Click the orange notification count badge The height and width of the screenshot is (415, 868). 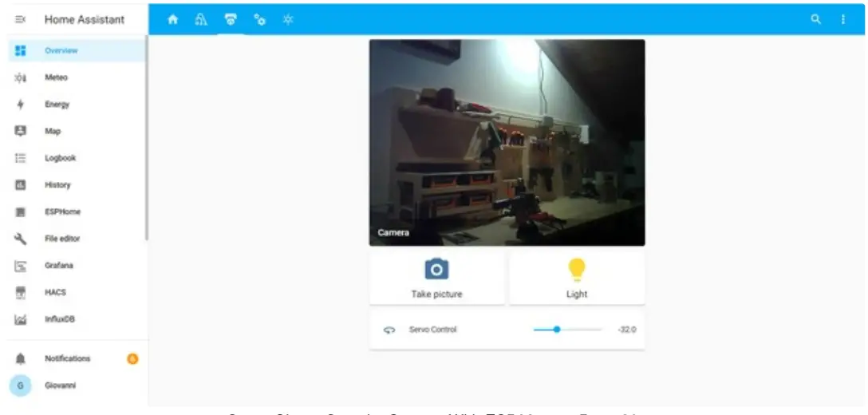(132, 359)
